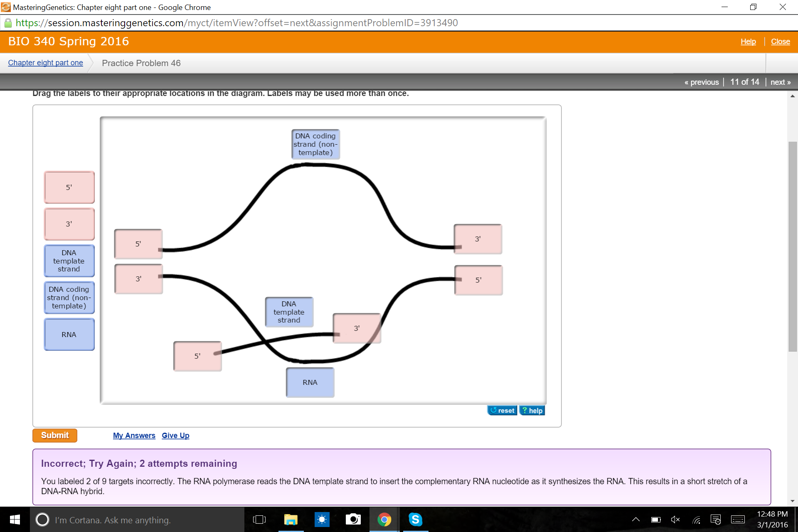The width and height of the screenshot is (798, 532).
Task: Open the touch keyboard tray icon
Action: pyautogui.click(x=738, y=520)
